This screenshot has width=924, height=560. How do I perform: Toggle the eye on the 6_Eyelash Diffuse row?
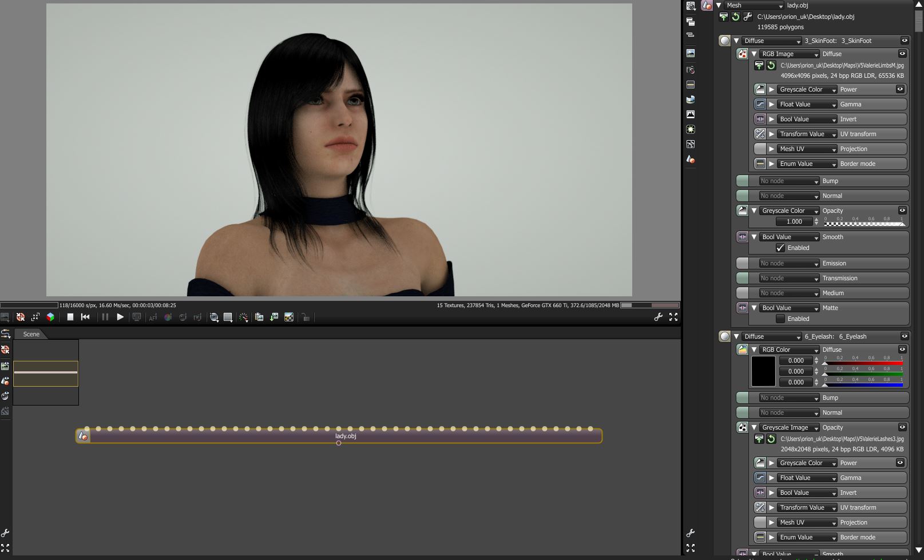tap(902, 349)
